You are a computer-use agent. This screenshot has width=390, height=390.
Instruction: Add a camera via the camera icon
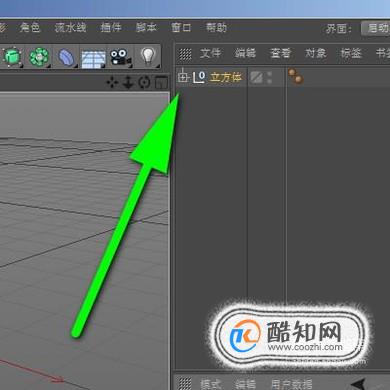point(120,58)
